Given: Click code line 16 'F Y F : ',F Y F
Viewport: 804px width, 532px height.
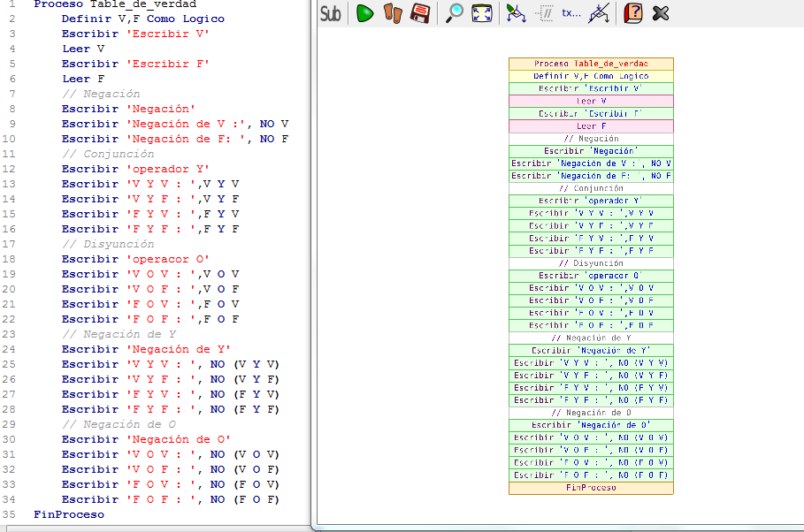Looking at the screenshot, I should [150, 229].
